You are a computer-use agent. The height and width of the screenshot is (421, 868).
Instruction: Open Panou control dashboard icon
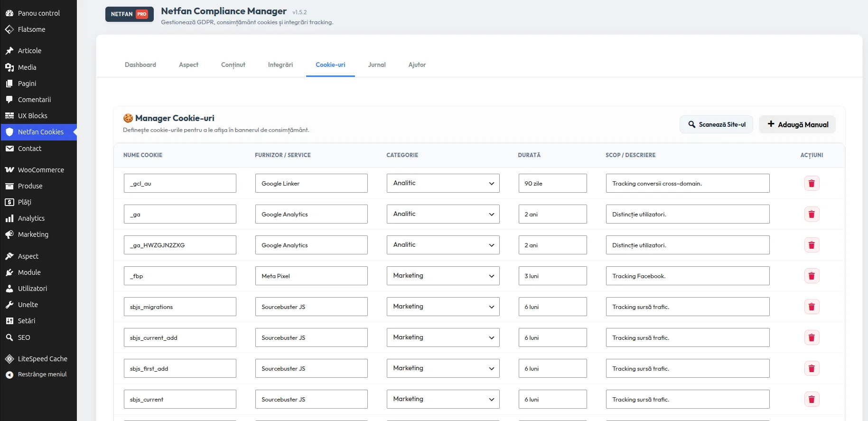point(9,13)
